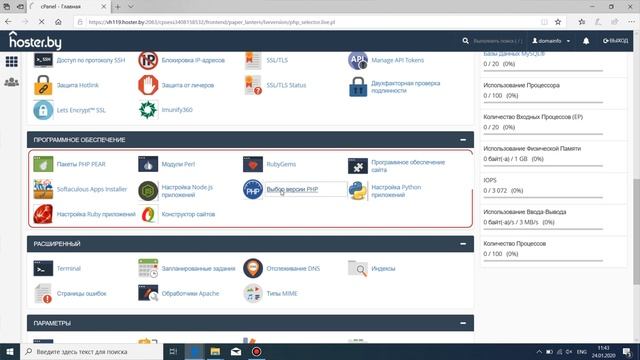Open File Explorer from taskbar
The height and width of the screenshot is (360, 640).
tap(215, 352)
